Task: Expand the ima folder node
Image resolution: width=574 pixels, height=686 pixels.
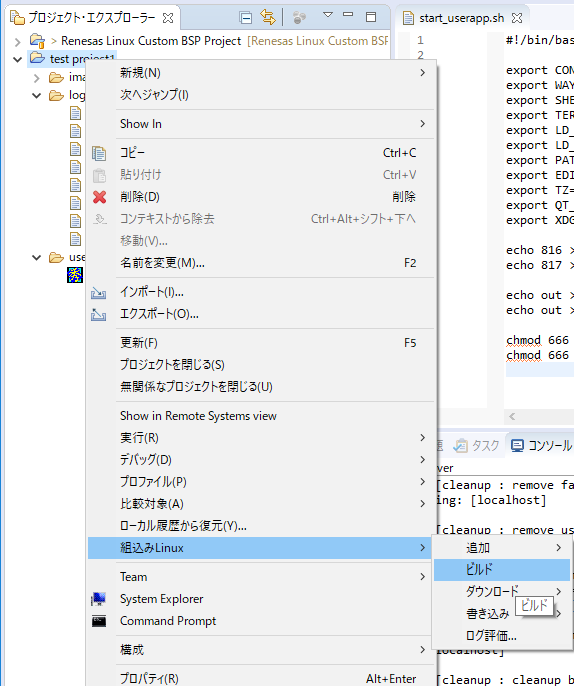Action: tap(37, 78)
